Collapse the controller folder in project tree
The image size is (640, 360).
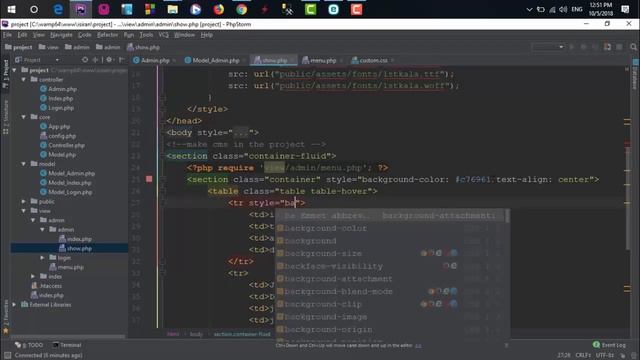click(x=24, y=80)
